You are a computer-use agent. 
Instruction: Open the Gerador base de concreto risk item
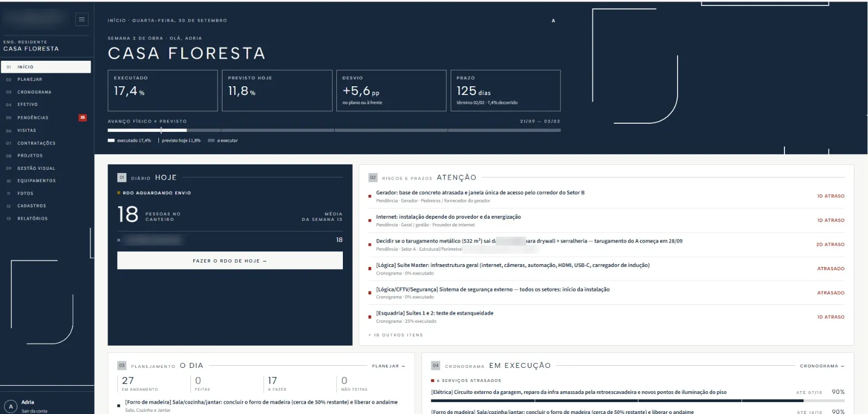click(x=606, y=196)
